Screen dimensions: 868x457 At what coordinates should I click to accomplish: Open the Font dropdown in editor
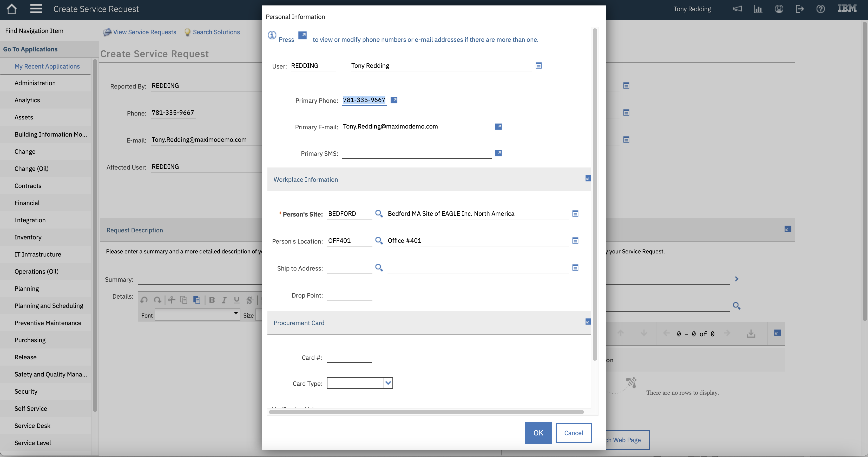pyautogui.click(x=235, y=313)
